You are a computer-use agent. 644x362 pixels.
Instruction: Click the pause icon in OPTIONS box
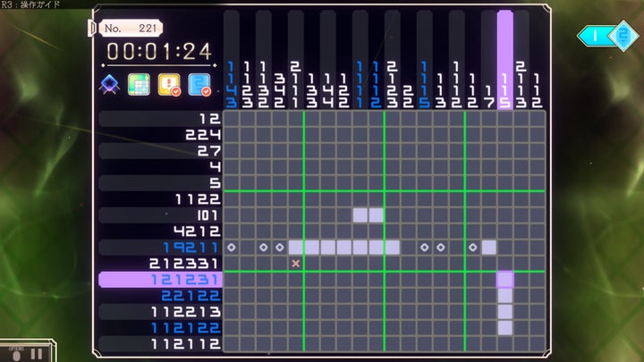point(36,355)
